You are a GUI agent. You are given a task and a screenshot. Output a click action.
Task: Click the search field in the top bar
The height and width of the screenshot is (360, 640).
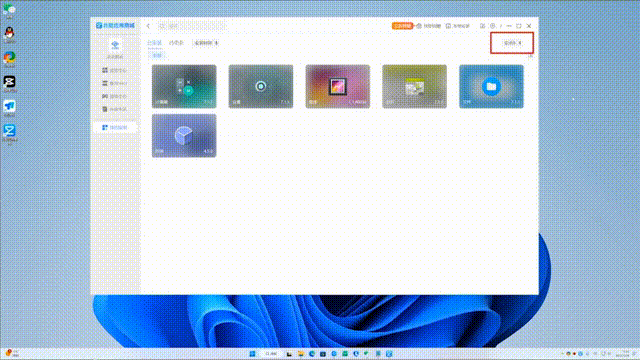tap(192, 26)
